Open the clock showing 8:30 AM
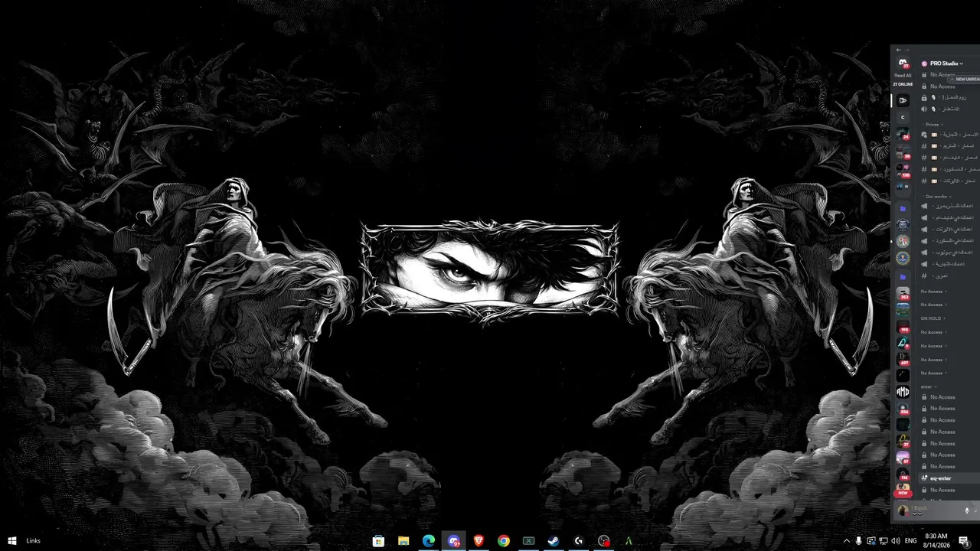The image size is (980, 551). point(936,541)
